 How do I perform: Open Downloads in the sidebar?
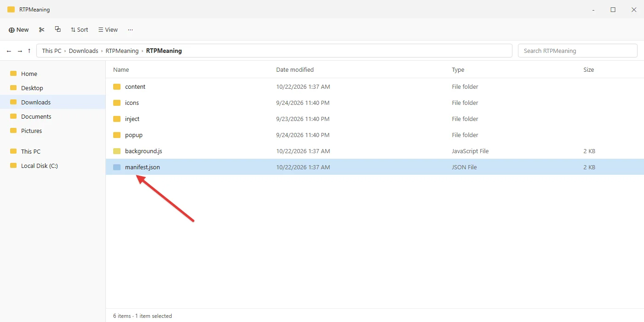point(53,102)
